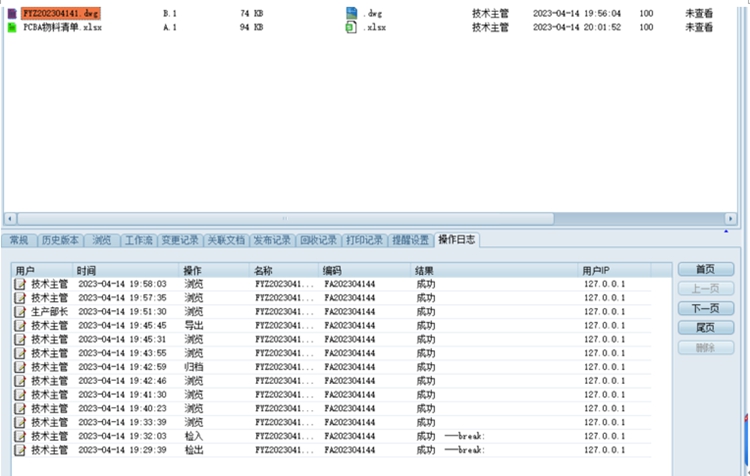Screen dimensions: 750x476
Task: Click the log icon for the 19:58:03 entry
Action: point(20,284)
